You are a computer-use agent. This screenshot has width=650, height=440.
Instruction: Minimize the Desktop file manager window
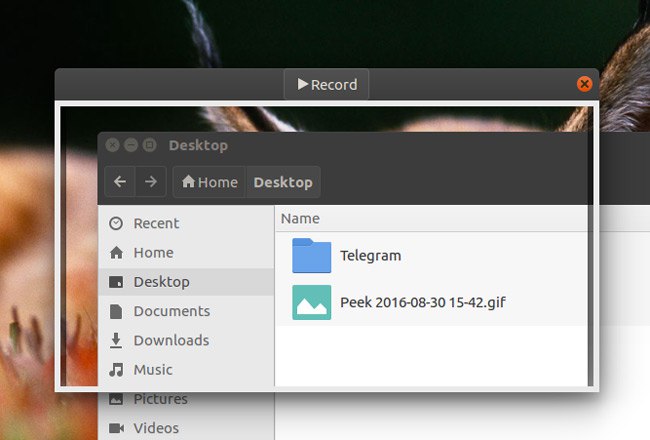click(x=131, y=145)
